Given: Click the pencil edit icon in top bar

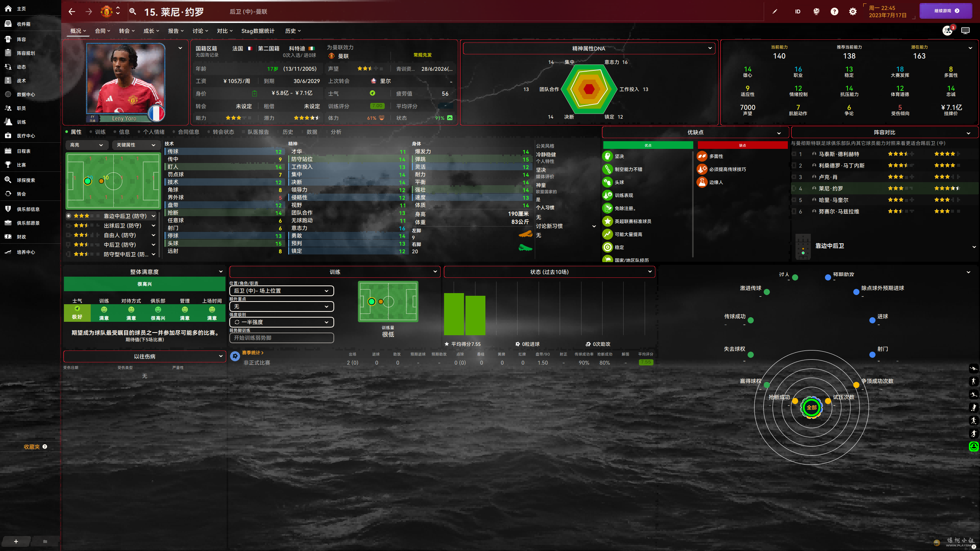Looking at the screenshot, I should pyautogui.click(x=775, y=11).
